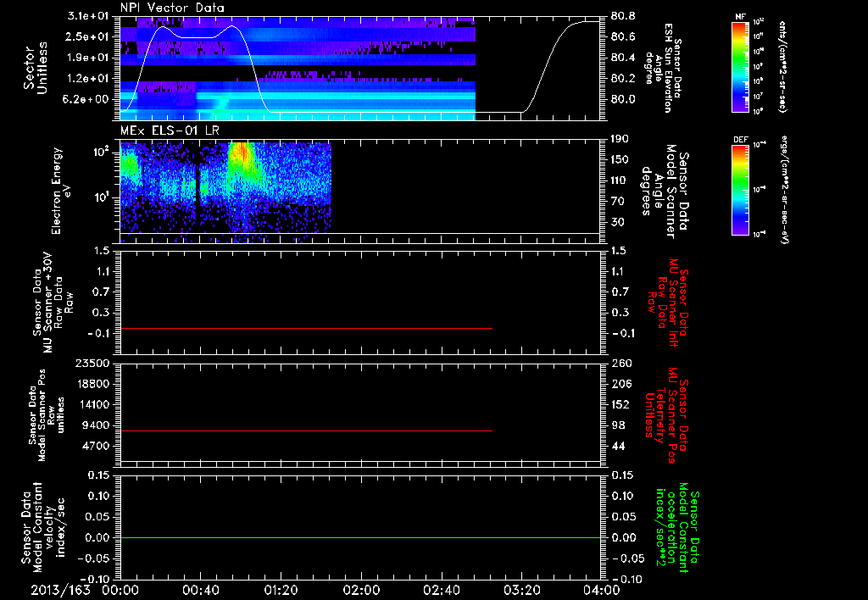
Task: Select the DEF color bar scale
Action: click(741, 190)
